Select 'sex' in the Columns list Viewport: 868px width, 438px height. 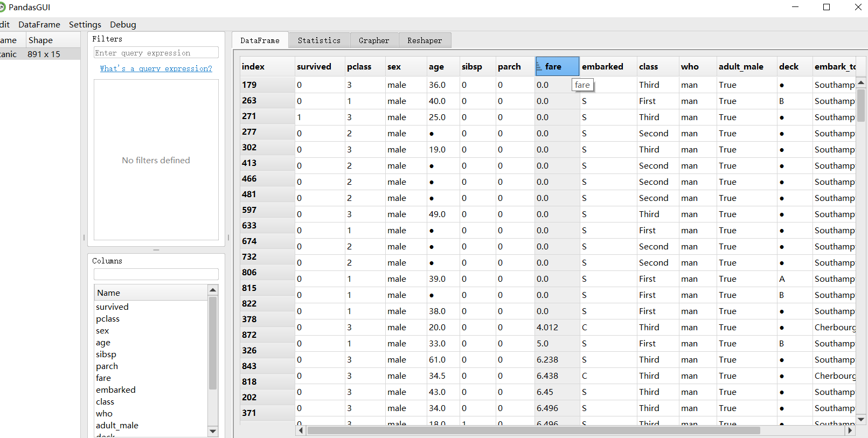[102, 330]
